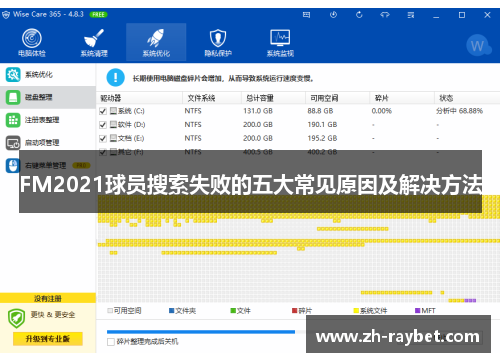The height and width of the screenshot is (362, 500).
Task: Open the menu list icon in title bar
Action: click(x=411, y=15)
